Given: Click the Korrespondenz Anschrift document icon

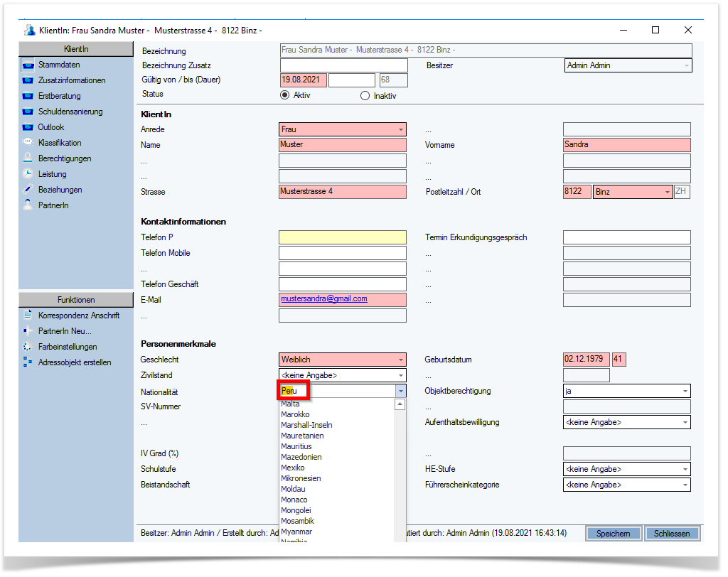Looking at the screenshot, I should tap(28, 316).
